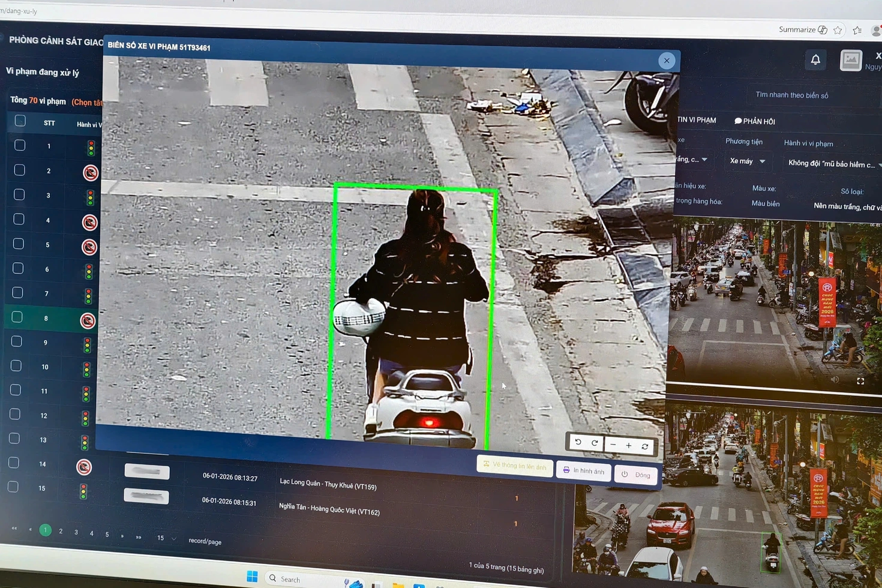This screenshot has width=882, height=588.
Task: Open the notifications bell
Action: pos(815,59)
